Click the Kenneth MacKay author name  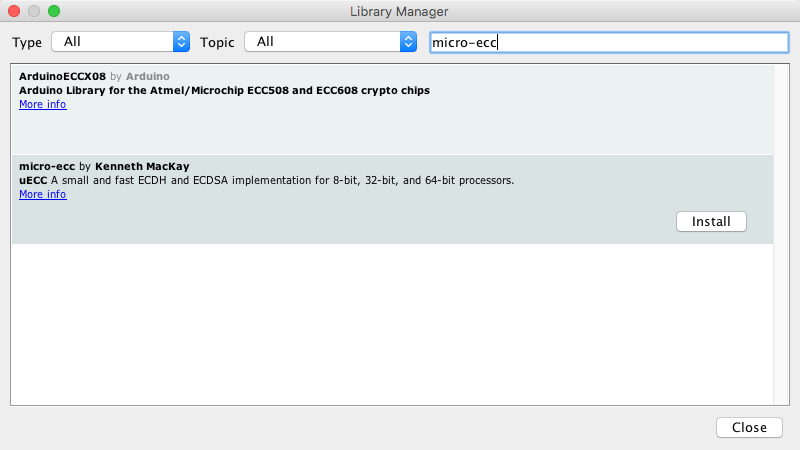141,166
